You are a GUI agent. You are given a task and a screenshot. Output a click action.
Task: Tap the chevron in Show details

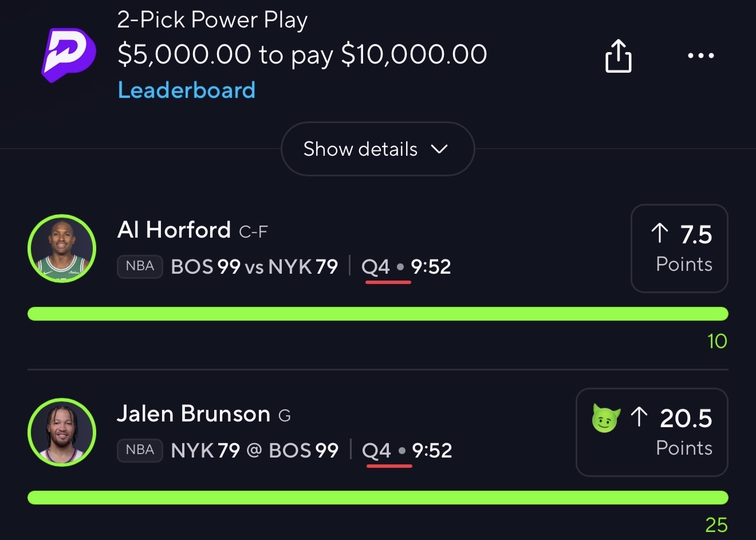click(439, 149)
